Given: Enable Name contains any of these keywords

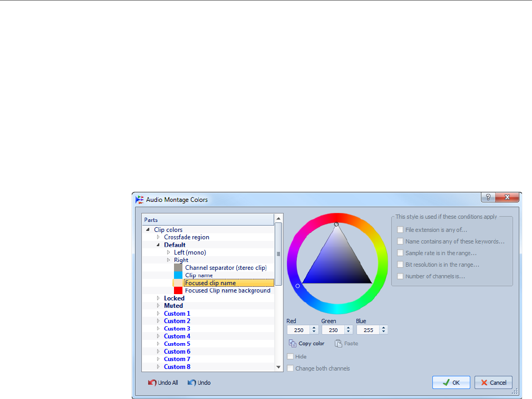Looking at the screenshot, I should (400, 241).
